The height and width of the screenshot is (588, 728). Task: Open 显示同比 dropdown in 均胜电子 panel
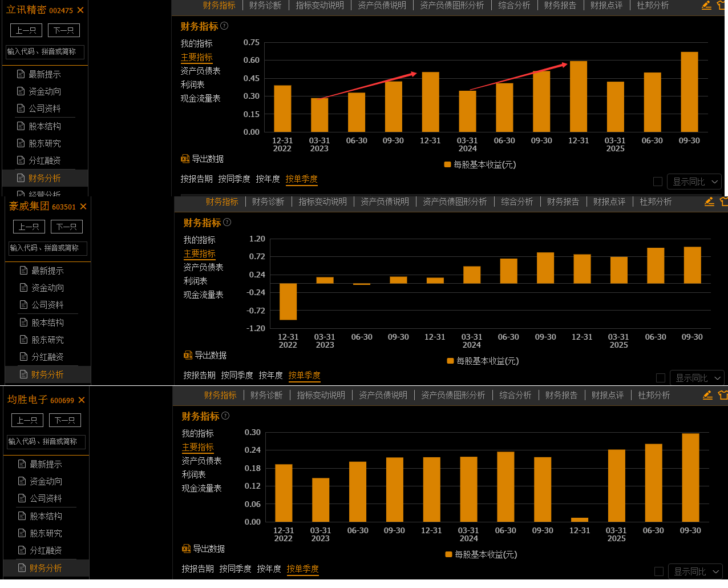coord(695,571)
